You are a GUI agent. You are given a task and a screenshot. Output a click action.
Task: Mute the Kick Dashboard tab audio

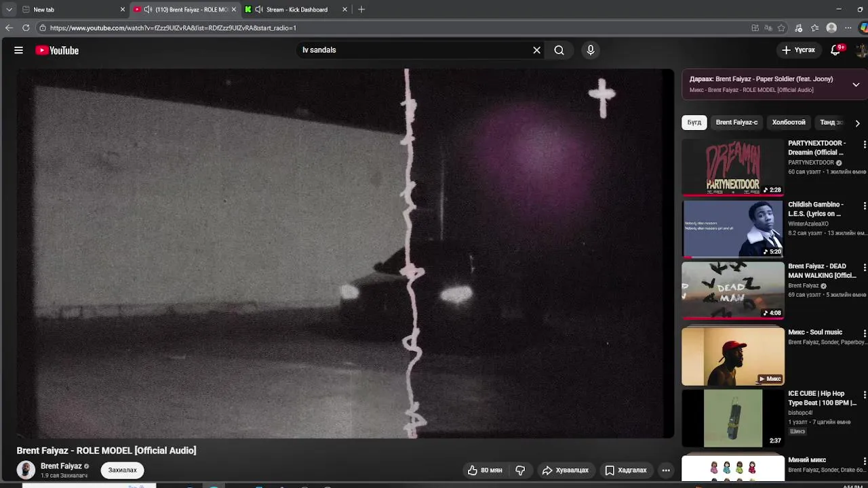pos(259,9)
